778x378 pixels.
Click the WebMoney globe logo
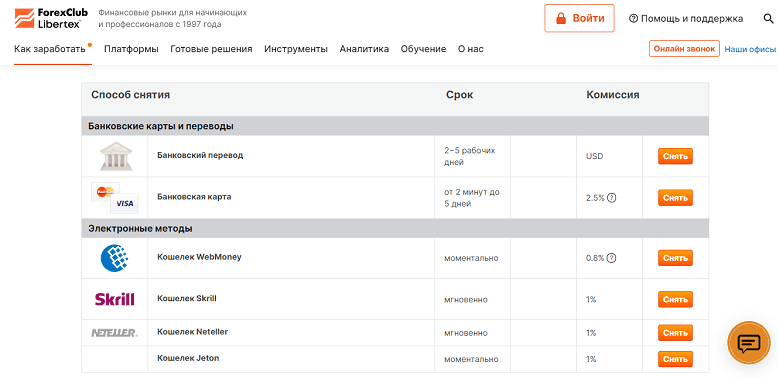115,258
